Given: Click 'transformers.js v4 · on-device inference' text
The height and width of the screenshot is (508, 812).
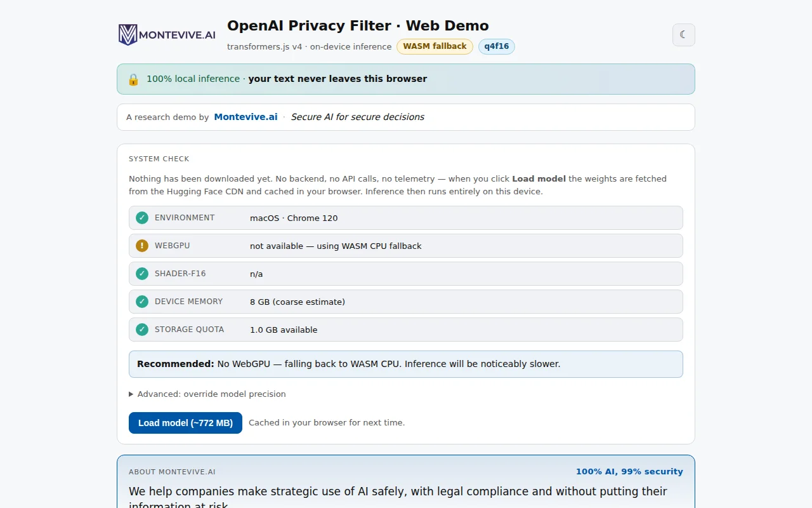Looking at the screenshot, I should [x=309, y=46].
